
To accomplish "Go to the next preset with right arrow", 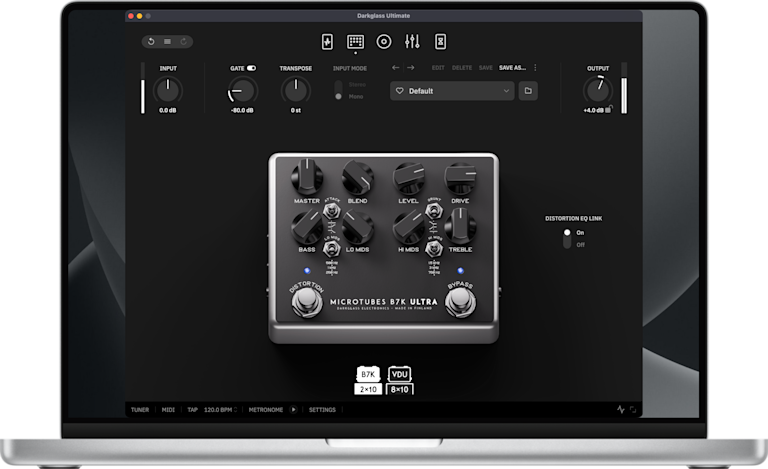I will tap(411, 68).
